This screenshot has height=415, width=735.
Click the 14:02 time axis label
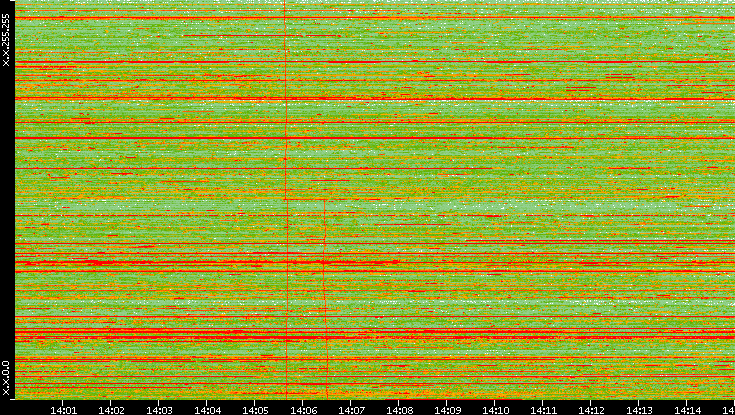(111, 410)
